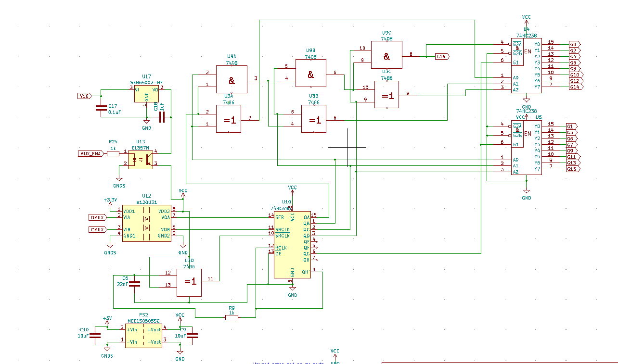
Task: Select the U9A 7408 AND gate symbol
Action: [x=232, y=79]
